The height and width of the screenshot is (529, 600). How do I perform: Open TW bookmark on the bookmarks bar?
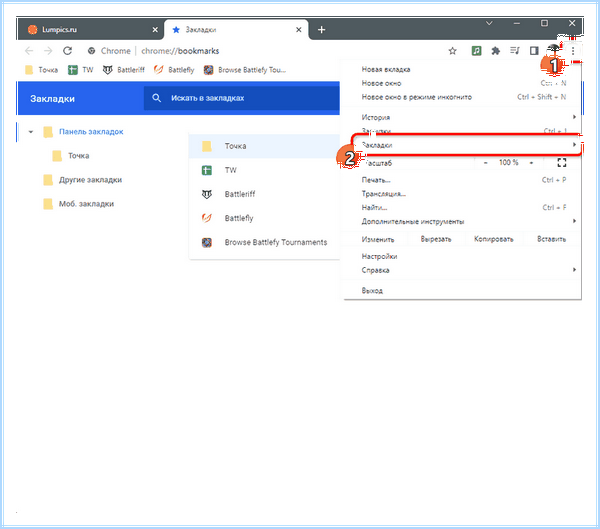click(x=81, y=70)
